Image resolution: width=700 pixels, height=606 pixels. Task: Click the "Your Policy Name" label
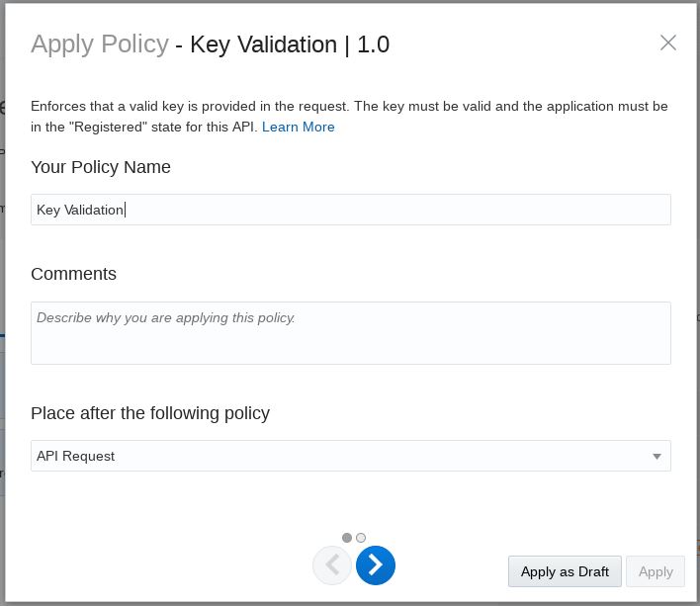(101, 167)
